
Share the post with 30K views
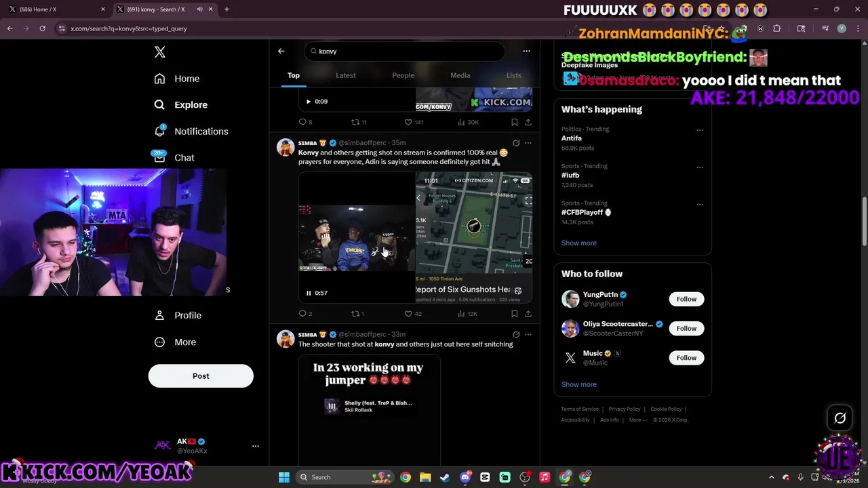coord(528,122)
